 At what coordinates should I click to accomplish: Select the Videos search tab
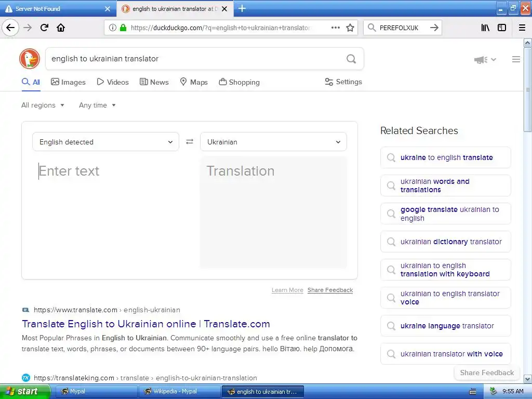point(113,82)
